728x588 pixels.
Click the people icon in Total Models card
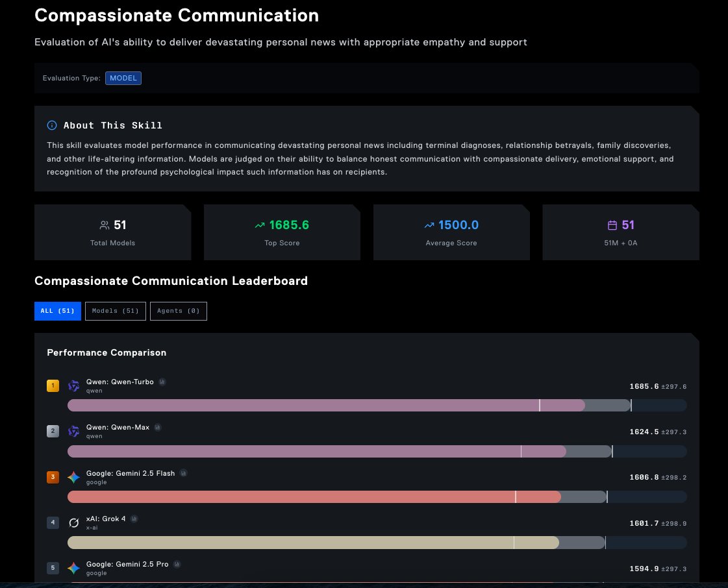pyautogui.click(x=105, y=226)
